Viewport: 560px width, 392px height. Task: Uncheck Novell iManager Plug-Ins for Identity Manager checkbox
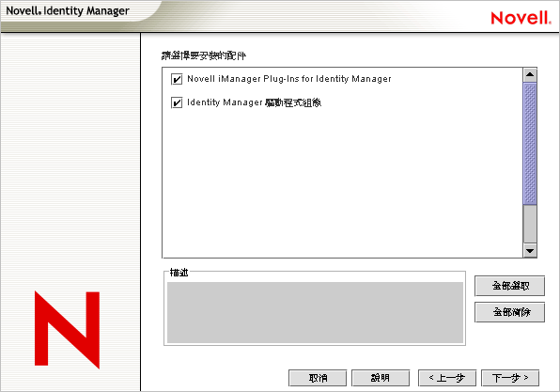(x=177, y=79)
